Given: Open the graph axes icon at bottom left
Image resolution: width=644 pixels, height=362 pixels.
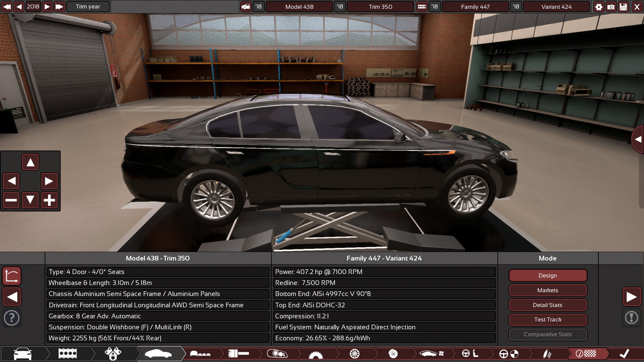Looking at the screenshot, I should pos(12,276).
